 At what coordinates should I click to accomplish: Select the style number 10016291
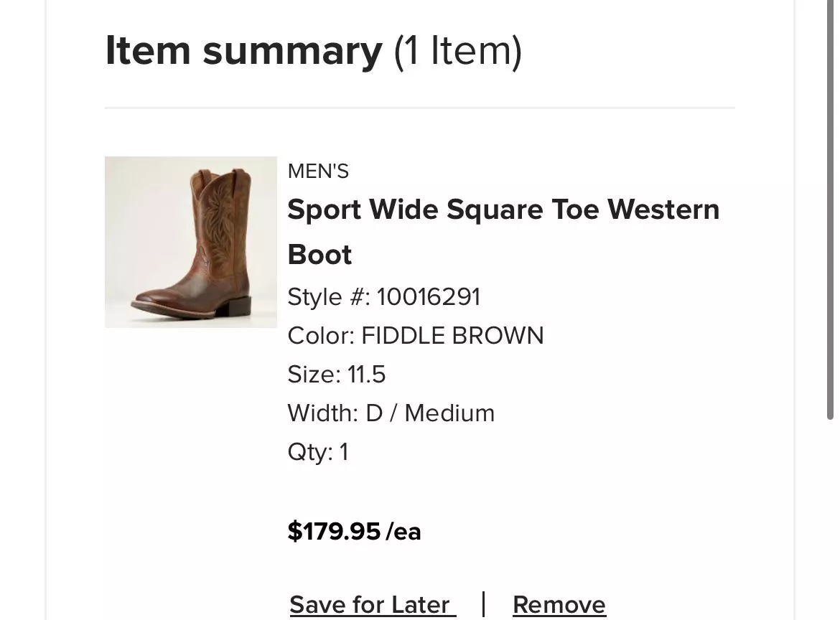tap(428, 297)
